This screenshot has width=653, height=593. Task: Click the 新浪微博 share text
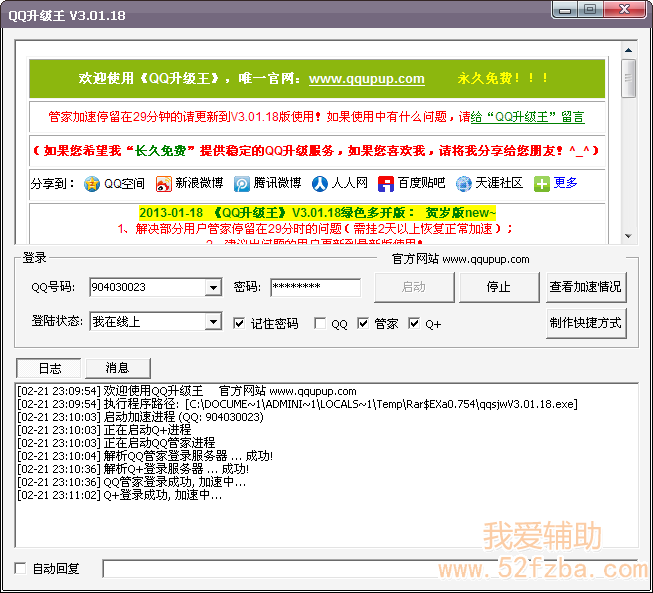coord(199,183)
